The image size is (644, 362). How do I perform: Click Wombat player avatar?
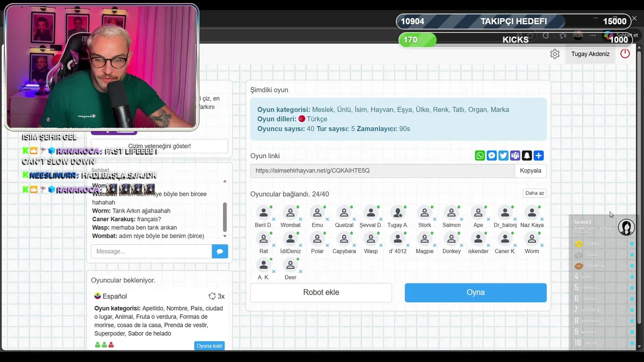(x=290, y=213)
